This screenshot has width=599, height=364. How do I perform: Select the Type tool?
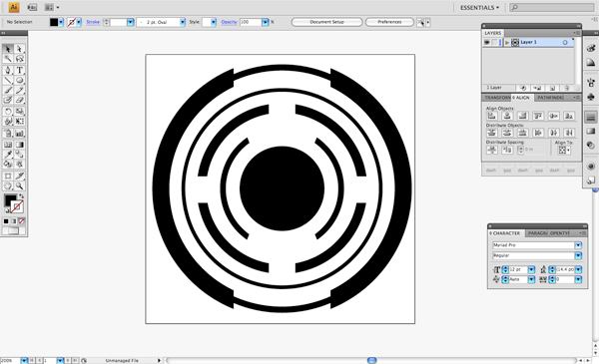(x=20, y=70)
